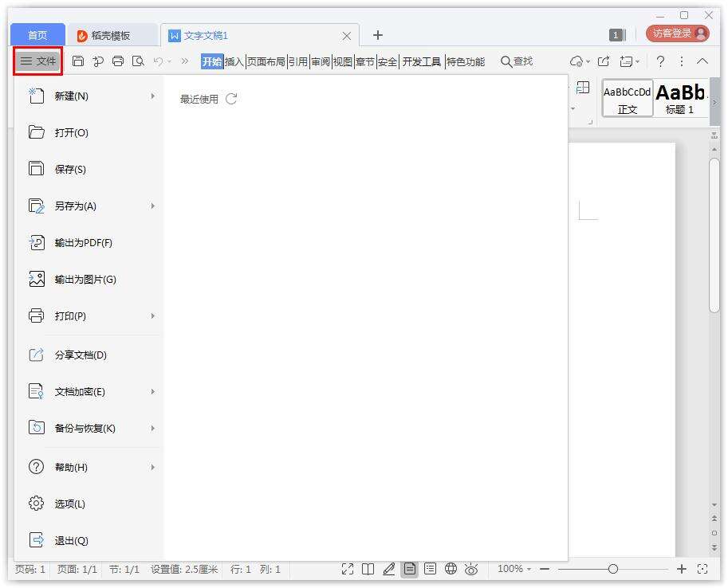Expand submenu arrow next to 备份与恢复(K)

tap(153, 429)
